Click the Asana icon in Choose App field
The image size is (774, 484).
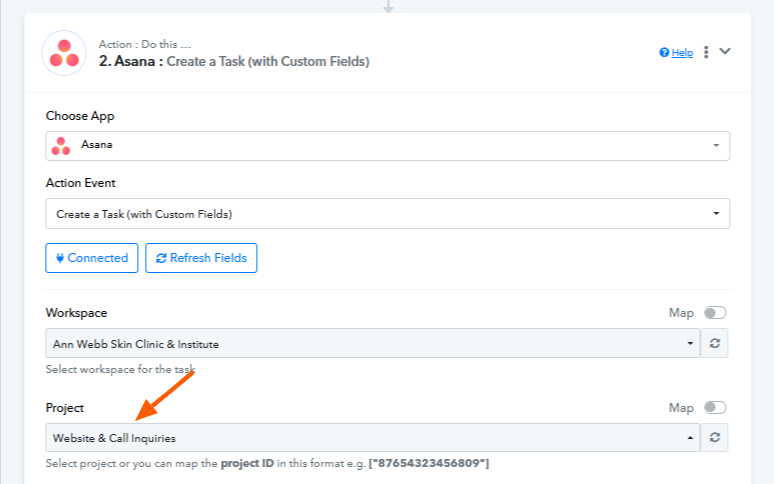pos(61,145)
